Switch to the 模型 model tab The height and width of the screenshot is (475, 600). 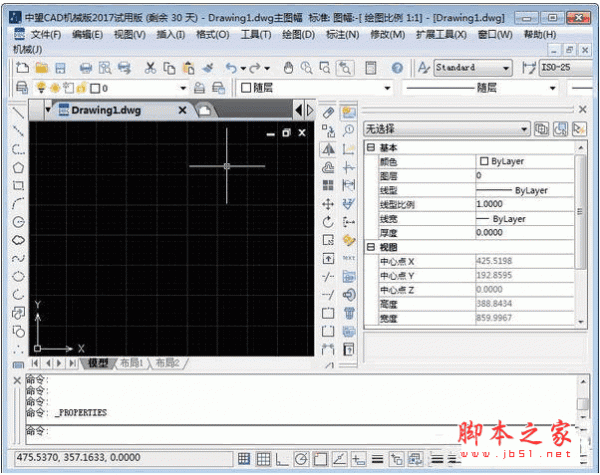pos(98,363)
